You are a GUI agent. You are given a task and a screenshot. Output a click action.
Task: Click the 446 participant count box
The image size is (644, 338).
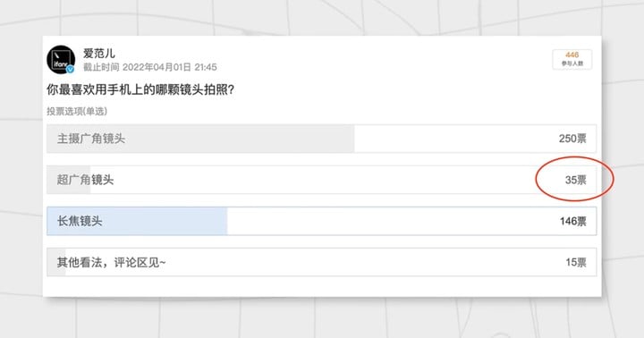click(x=572, y=59)
